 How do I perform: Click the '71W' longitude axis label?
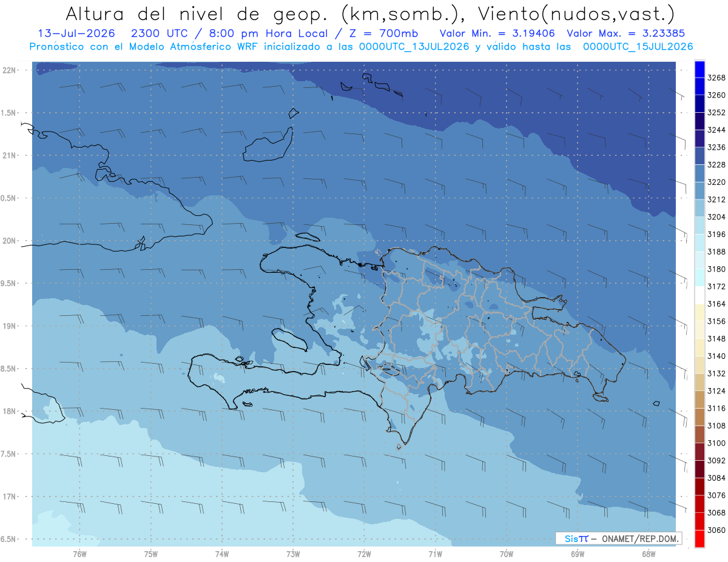435,554
